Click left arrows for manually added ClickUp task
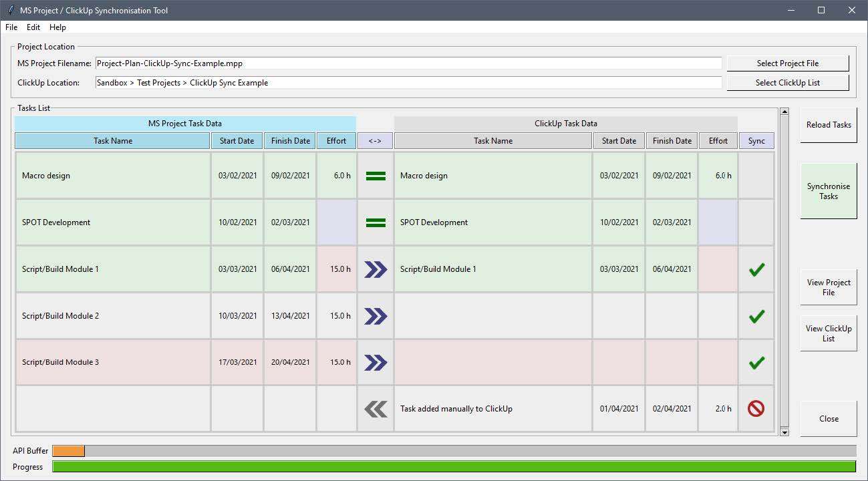Screen dimensions: 868x481 click(376, 409)
